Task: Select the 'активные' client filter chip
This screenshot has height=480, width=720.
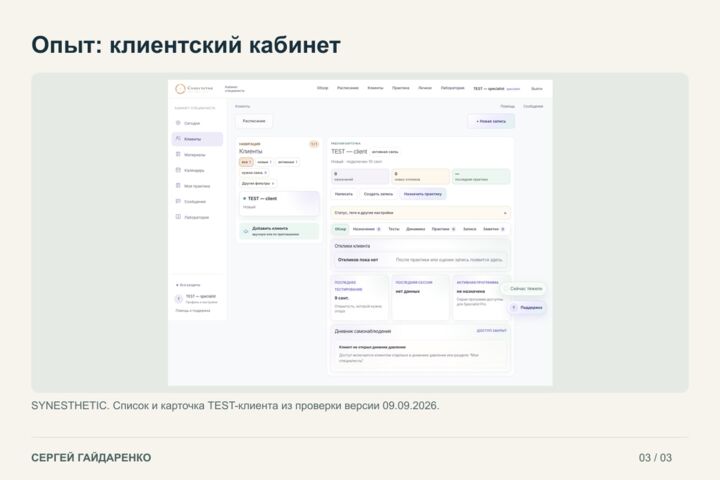Action: tap(287, 162)
